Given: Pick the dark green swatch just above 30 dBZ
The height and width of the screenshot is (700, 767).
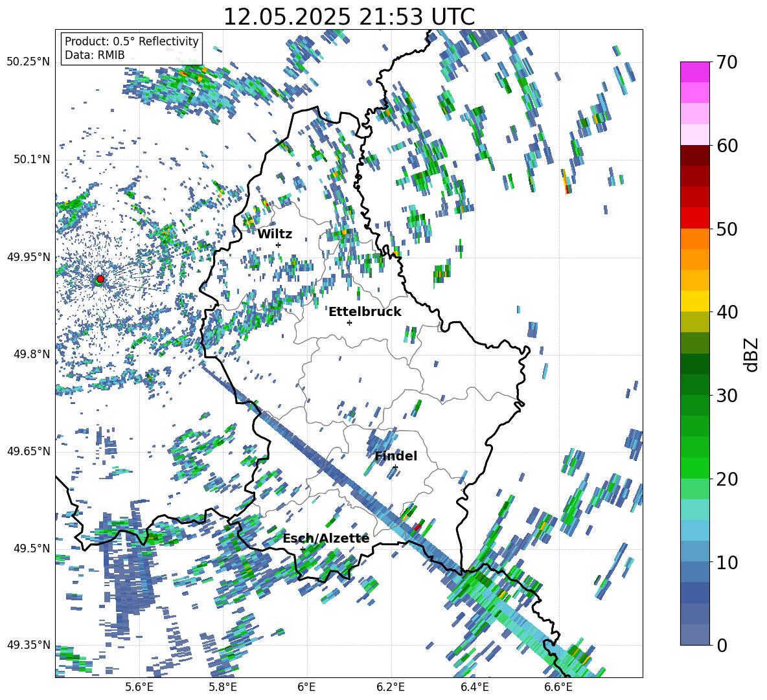Looking at the screenshot, I should 694,384.
